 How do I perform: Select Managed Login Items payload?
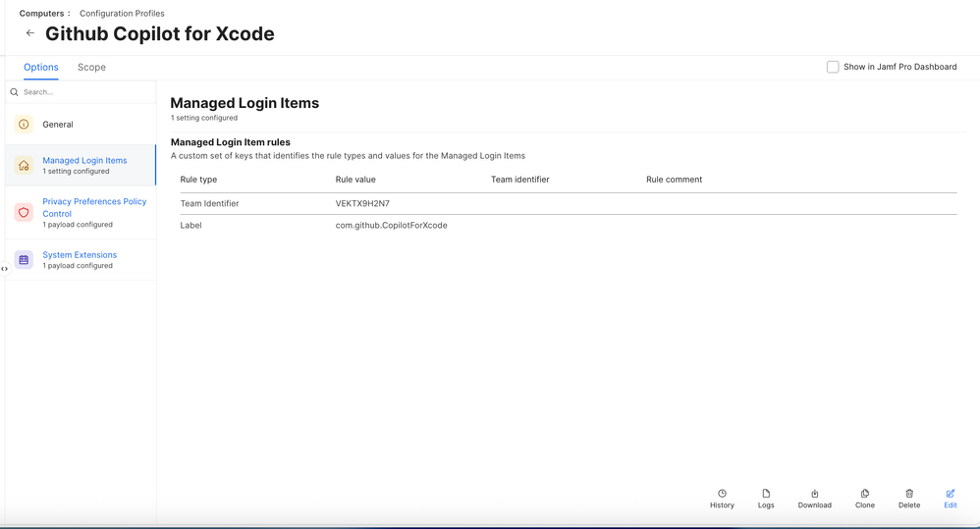tap(81, 166)
